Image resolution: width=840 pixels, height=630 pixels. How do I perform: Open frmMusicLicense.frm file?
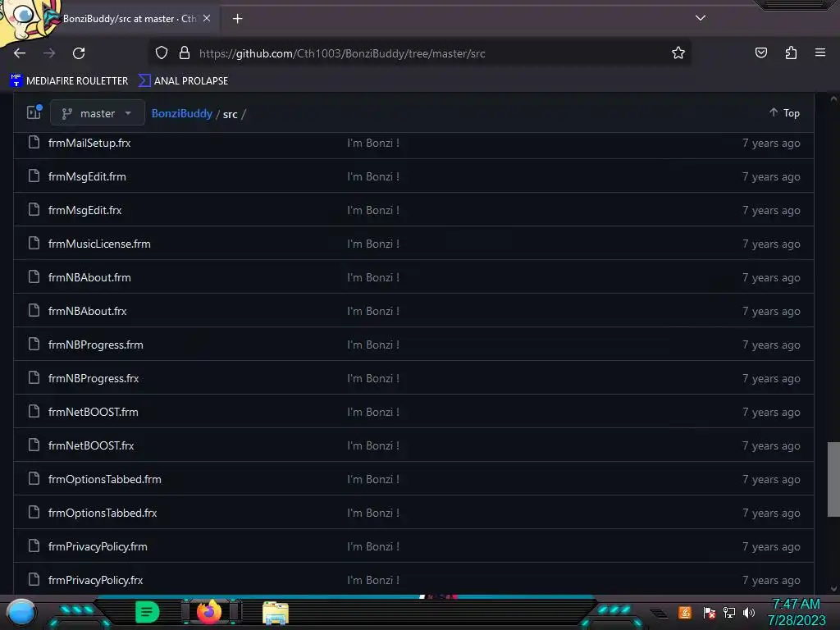[x=99, y=244]
